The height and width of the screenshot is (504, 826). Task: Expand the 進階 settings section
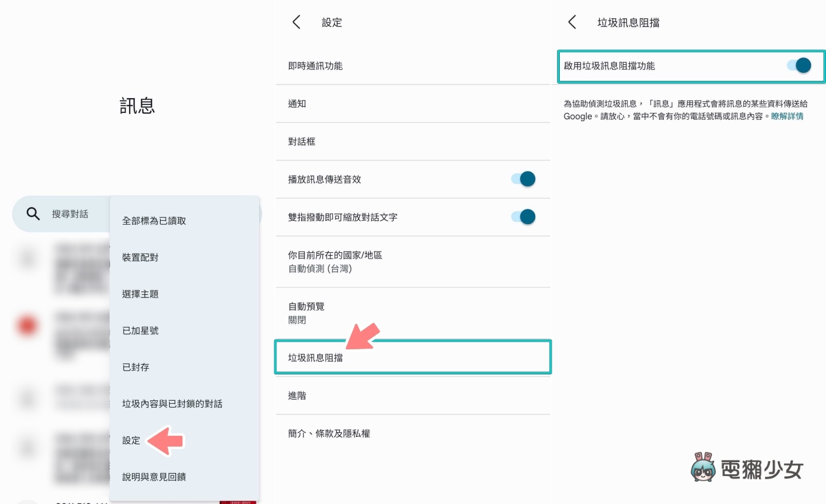[297, 396]
